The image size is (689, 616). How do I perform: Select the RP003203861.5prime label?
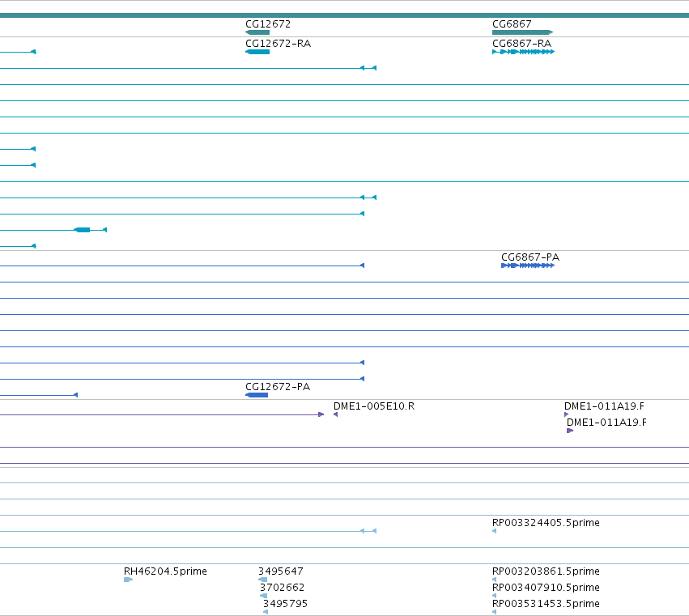click(x=546, y=571)
